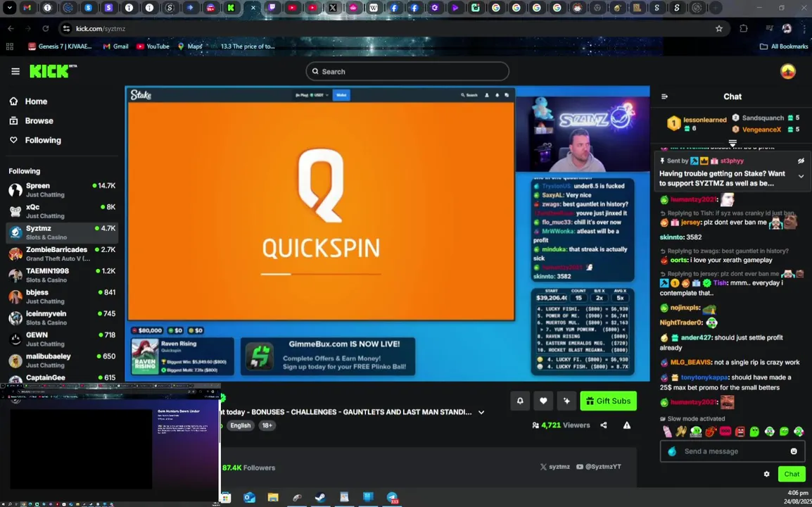
Task: Click the share icon beside Viewers count
Action: 604,425
